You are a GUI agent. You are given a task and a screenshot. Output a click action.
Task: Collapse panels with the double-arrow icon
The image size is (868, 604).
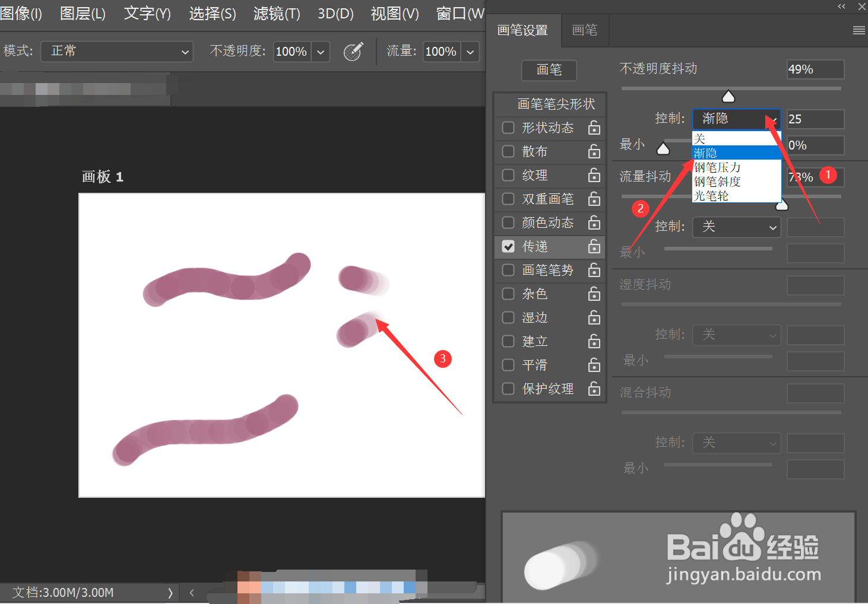(841, 7)
